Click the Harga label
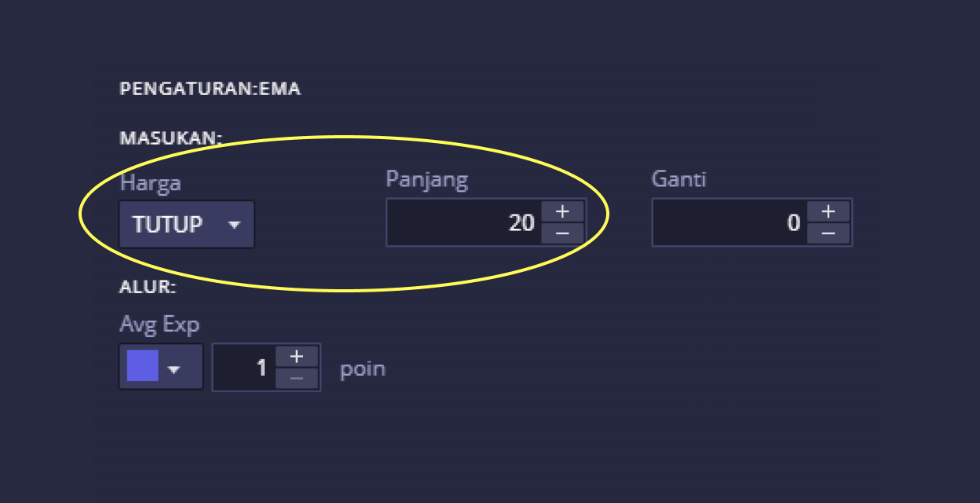 coord(150,183)
